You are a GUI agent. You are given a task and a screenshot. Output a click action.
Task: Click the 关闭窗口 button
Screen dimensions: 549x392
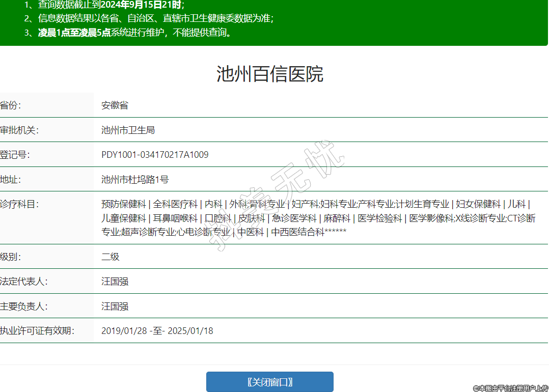pyautogui.click(x=269, y=382)
